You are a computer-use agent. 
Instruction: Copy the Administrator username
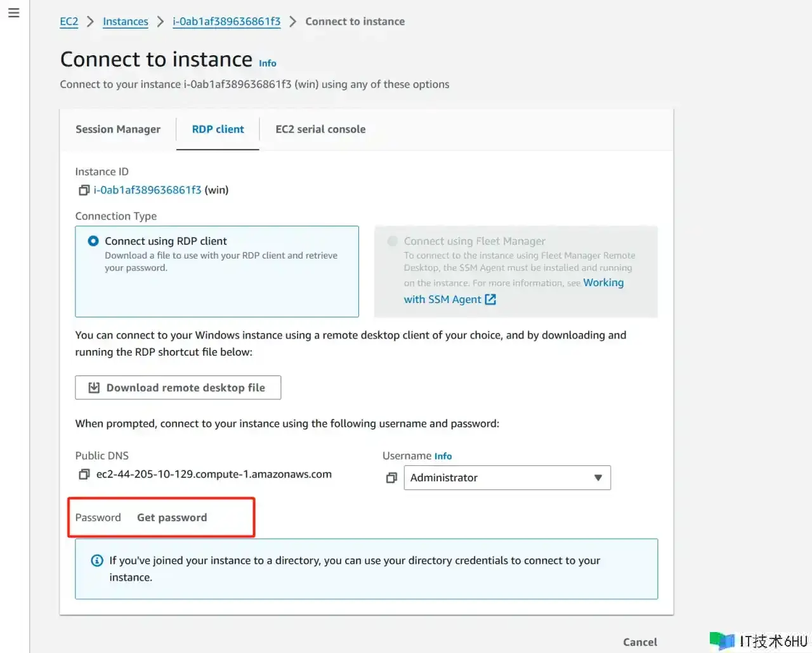tap(391, 478)
